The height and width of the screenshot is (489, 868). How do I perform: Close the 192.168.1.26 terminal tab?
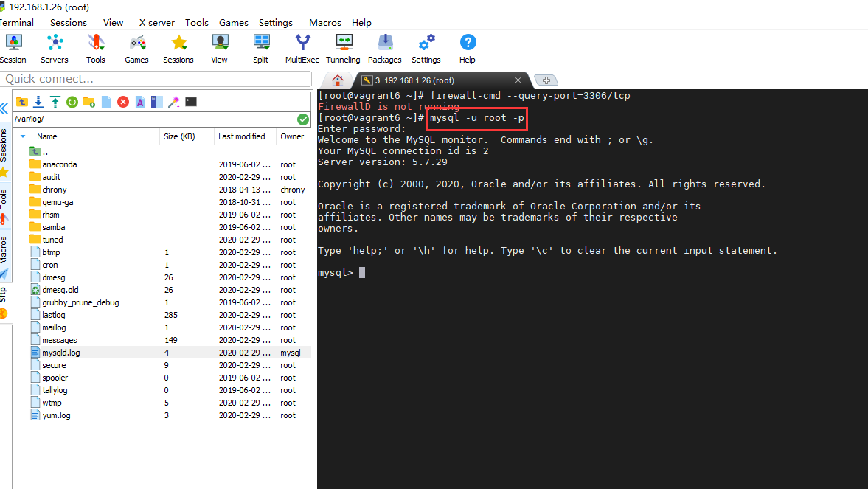[x=518, y=80]
